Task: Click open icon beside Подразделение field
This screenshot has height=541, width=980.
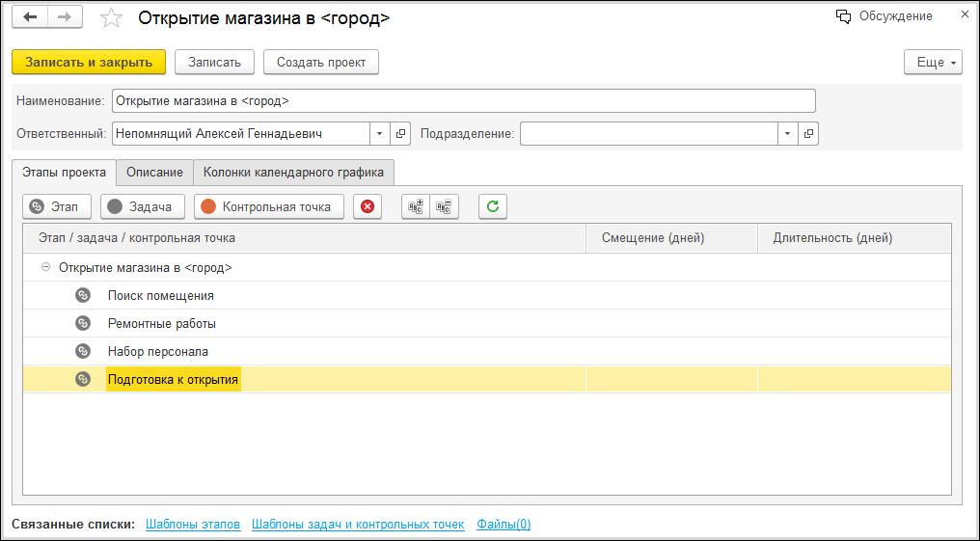Action: (x=808, y=133)
